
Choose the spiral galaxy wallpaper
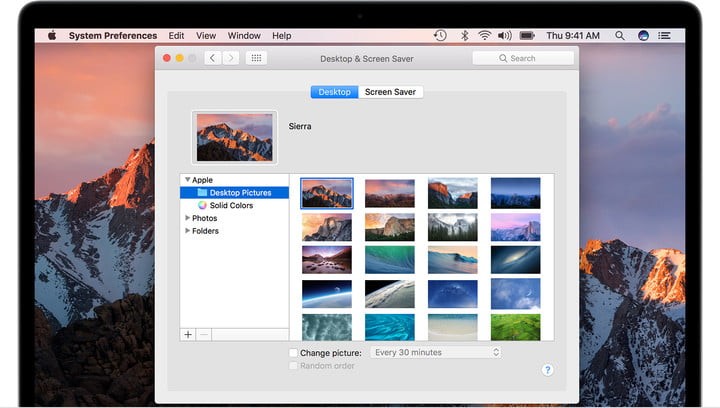click(x=516, y=260)
